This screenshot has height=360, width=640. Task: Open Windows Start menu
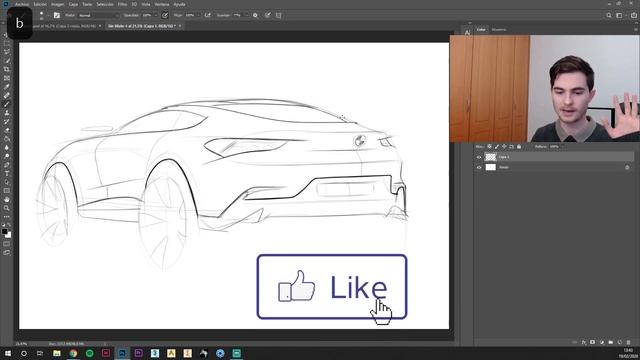click(x=7, y=353)
